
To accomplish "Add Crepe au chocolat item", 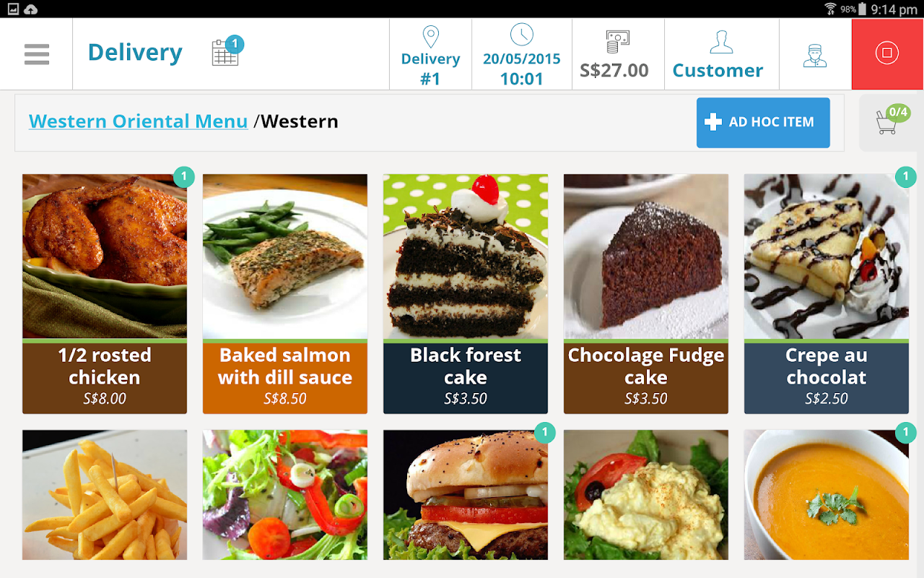I will 827,294.
